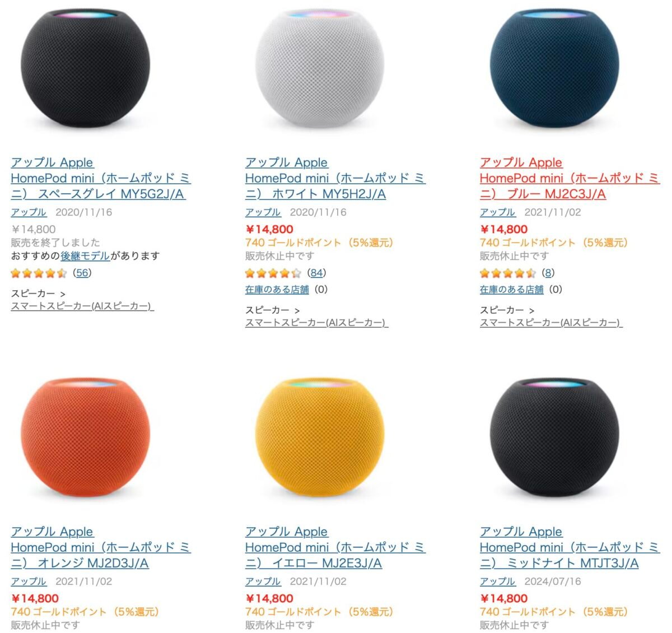Open スマートスピーカー(AIスピーカー) category under Space Gray item
The width and height of the screenshot is (672, 633).
tap(82, 306)
